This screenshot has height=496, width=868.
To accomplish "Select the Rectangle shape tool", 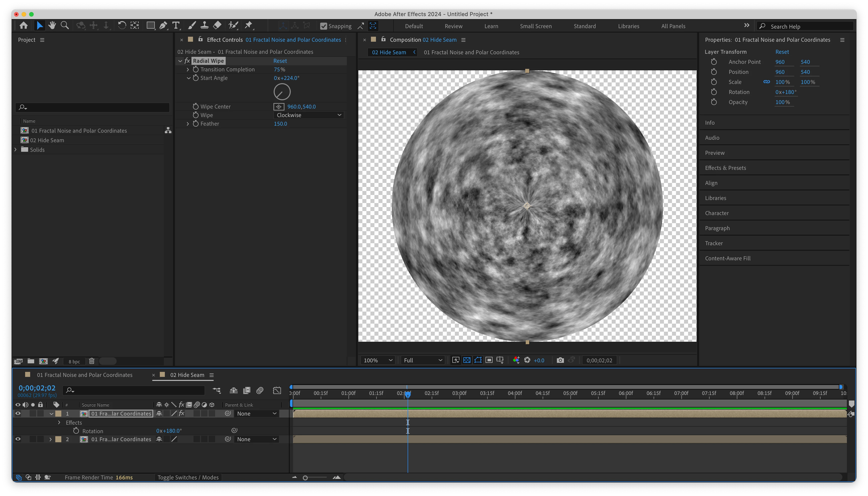I will [150, 26].
